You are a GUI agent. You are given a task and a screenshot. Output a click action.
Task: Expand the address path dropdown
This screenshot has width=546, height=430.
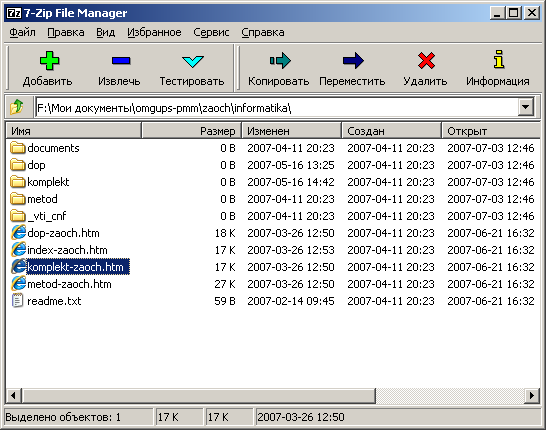coord(526,107)
